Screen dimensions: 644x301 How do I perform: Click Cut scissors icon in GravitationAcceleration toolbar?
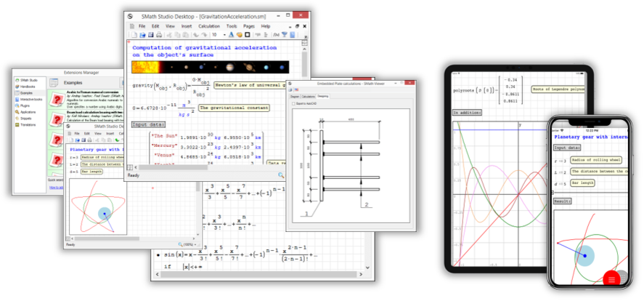click(x=169, y=35)
